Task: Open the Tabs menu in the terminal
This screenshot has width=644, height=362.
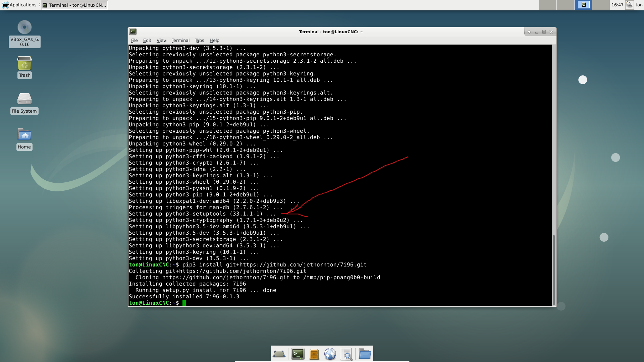Action: pos(199,40)
